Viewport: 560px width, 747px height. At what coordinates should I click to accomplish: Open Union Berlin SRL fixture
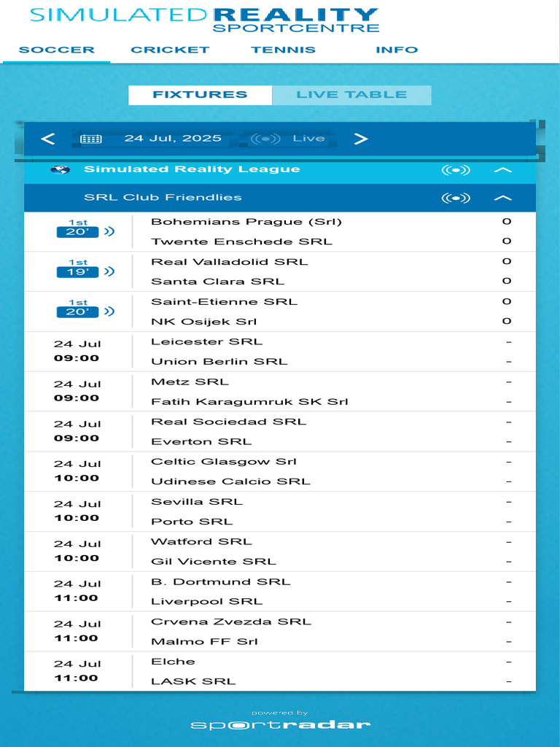click(x=219, y=362)
